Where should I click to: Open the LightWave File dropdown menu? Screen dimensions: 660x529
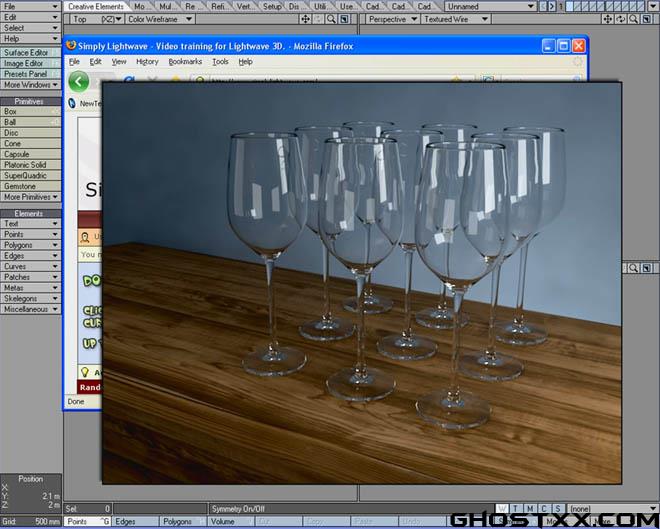click(x=31, y=6)
